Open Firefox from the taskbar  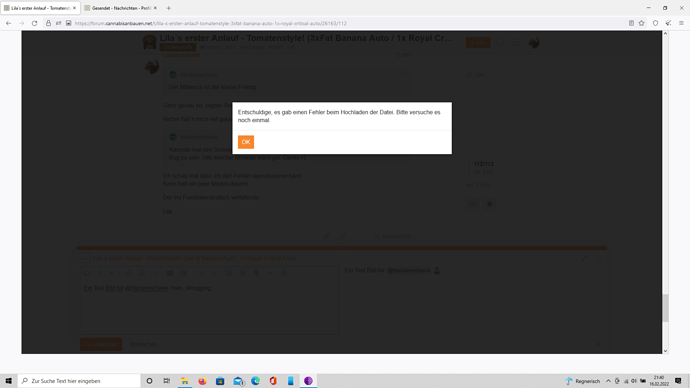coord(202,381)
